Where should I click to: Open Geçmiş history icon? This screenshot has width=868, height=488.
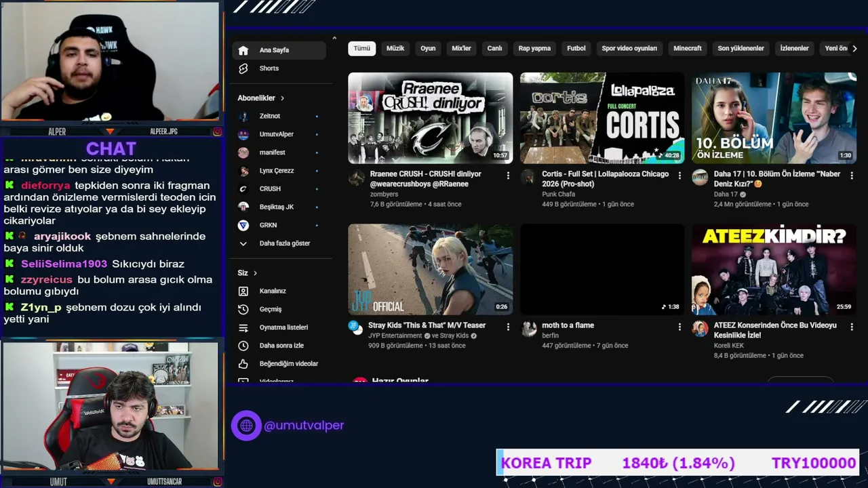pos(243,309)
